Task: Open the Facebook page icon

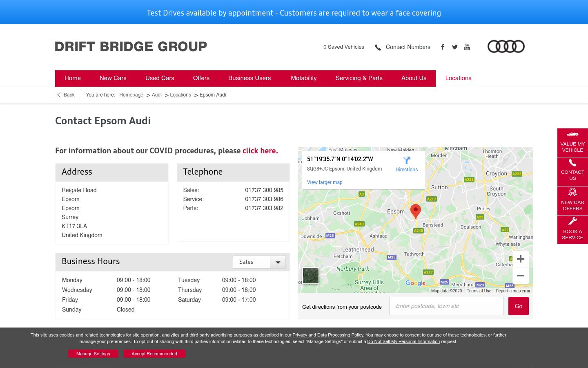Action: coord(443,47)
